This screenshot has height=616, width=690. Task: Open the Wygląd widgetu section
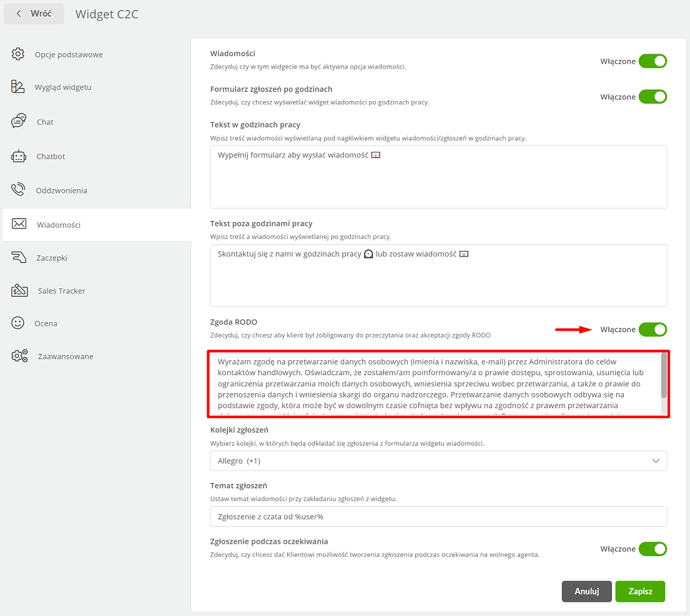coord(63,87)
